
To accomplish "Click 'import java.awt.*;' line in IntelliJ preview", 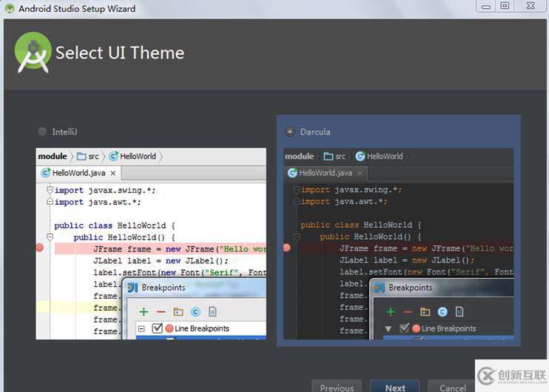I will pyautogui.click(x=98, y=202).
